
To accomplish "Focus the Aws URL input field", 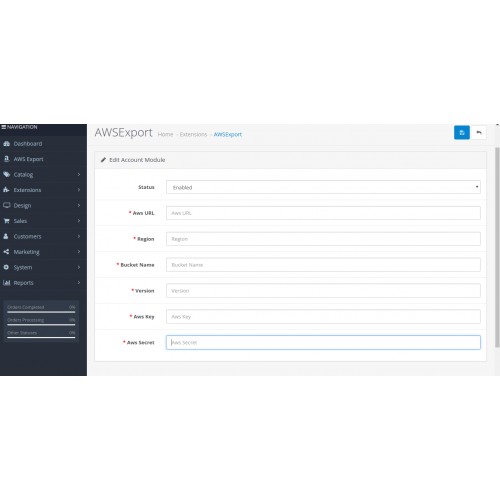I will [x=323, y=213].
